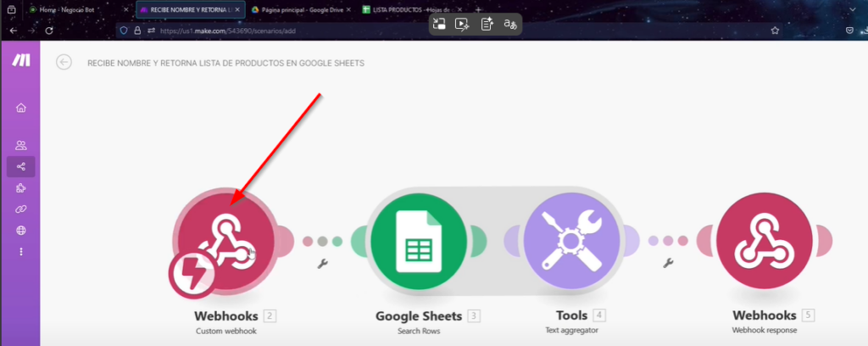
Task: Click the shield tracking protection icon
Action: tap(124, 31)
